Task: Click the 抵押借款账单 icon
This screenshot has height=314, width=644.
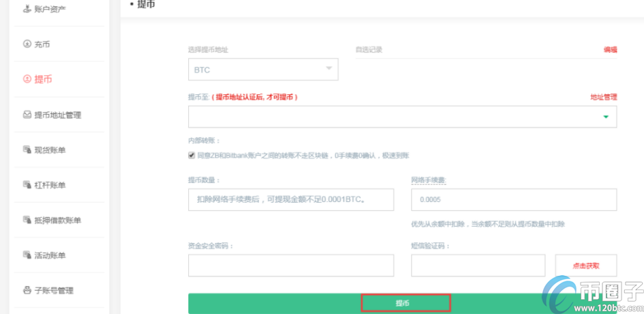Action: click(27, 220)
